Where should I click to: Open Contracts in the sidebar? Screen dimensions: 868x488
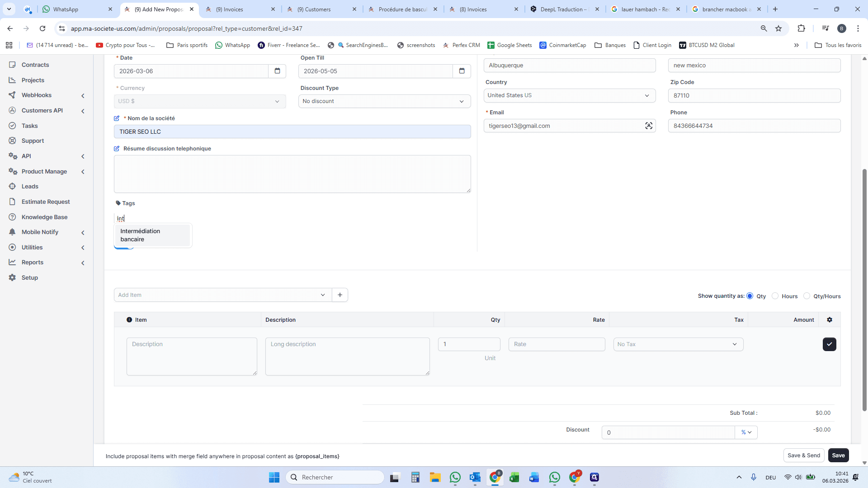pyautogui.click(x=35, y=65)
